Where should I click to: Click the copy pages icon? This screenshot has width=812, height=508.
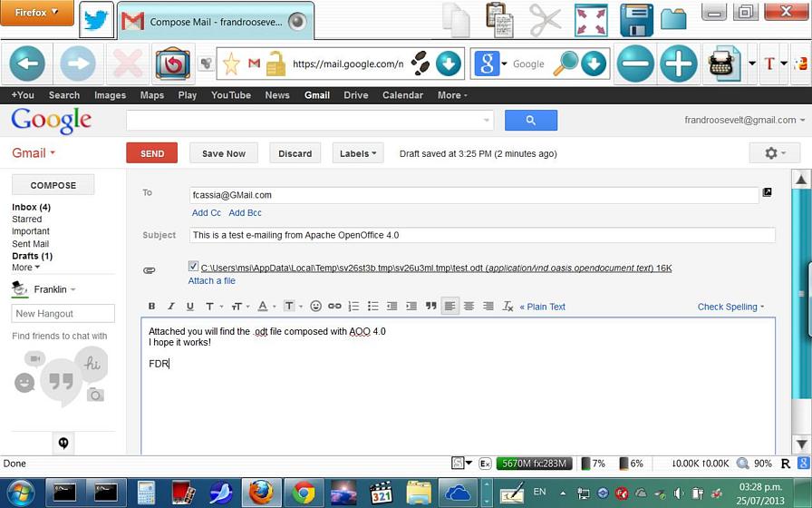pos(456,20)
